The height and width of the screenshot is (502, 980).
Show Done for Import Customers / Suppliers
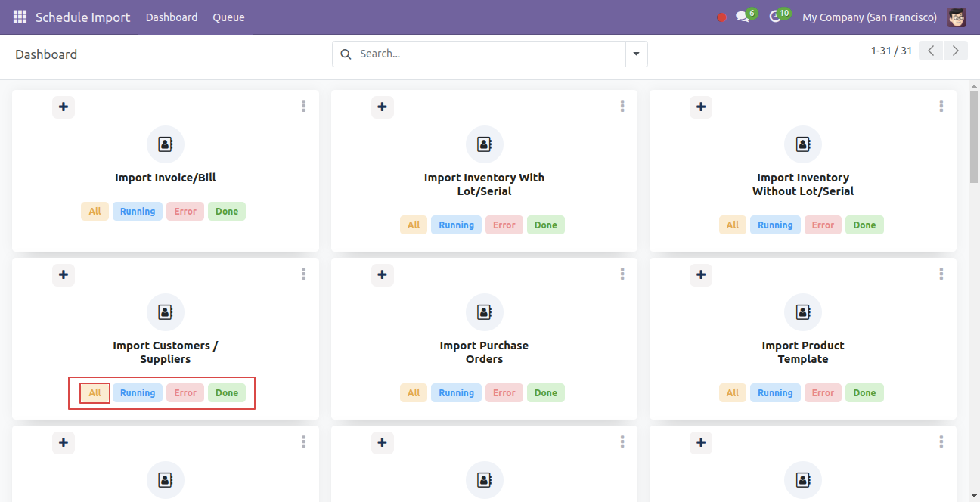pyautogui.click(x=227, y=393)
